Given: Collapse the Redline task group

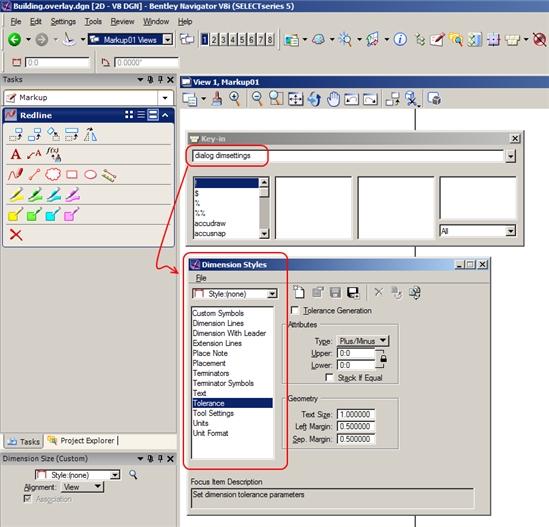Looking at the screenshot, I should [x=165, y=115].
